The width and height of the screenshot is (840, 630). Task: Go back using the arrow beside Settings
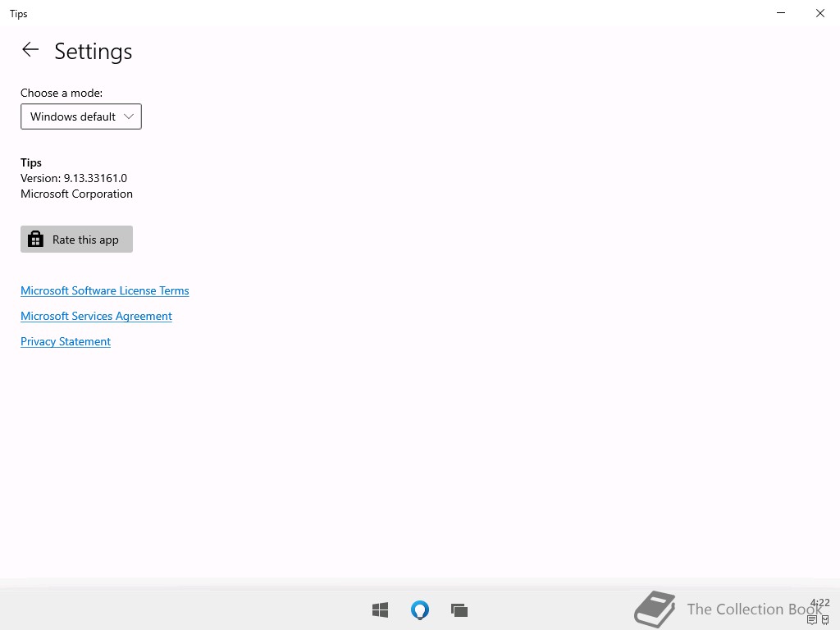pyautogui.click(x=30, y=50)
